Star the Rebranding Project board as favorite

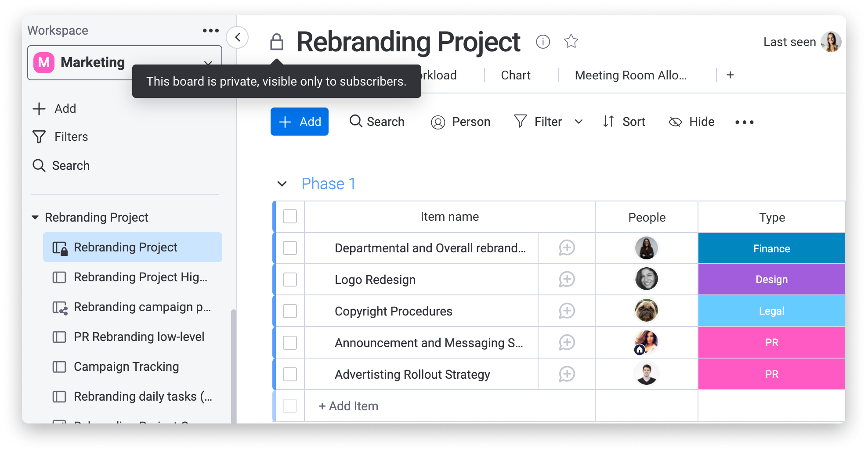click(x=571, y=42)
